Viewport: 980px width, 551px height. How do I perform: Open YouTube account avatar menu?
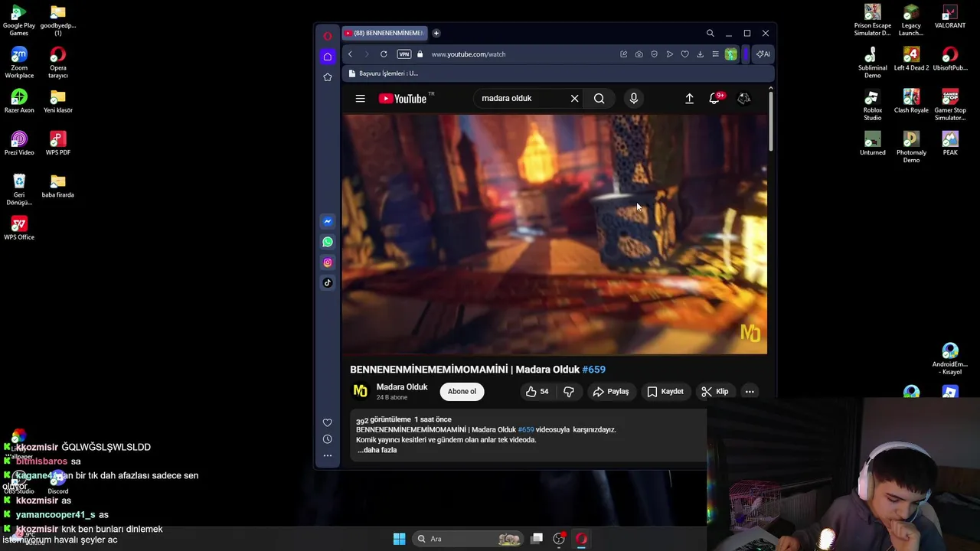(743, 98)
